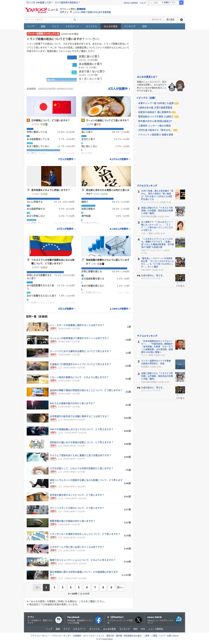
Task: Click the ヘルプ link at top
Action: (143, 3)
